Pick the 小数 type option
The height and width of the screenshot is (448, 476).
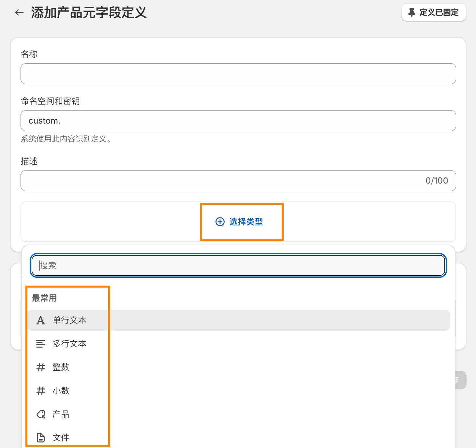point(61,391)
